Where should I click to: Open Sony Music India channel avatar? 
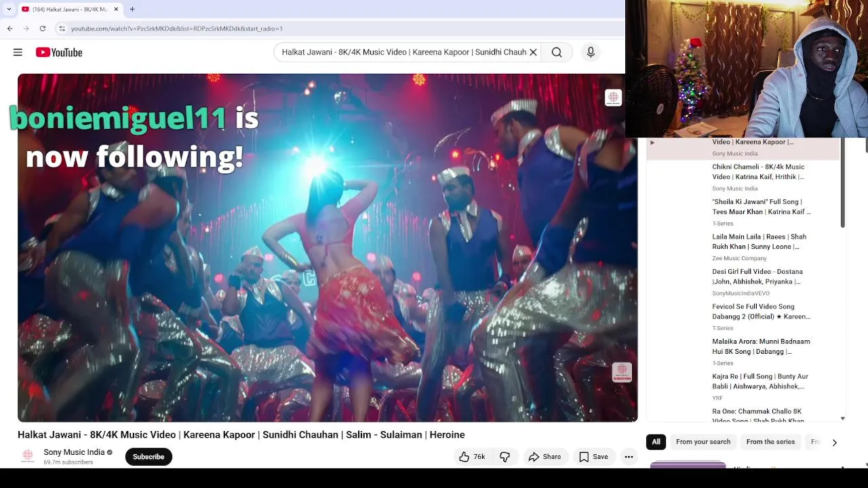pos(28,457)
